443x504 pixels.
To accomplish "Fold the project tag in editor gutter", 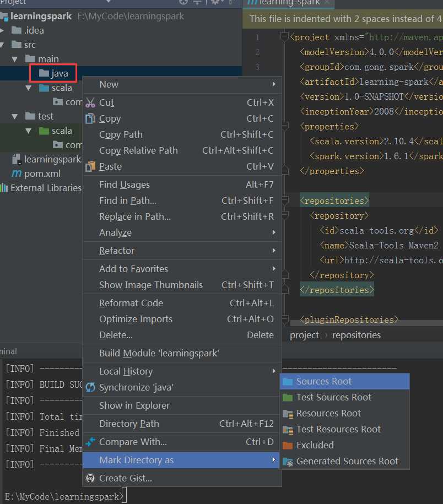I will [284, 37].
